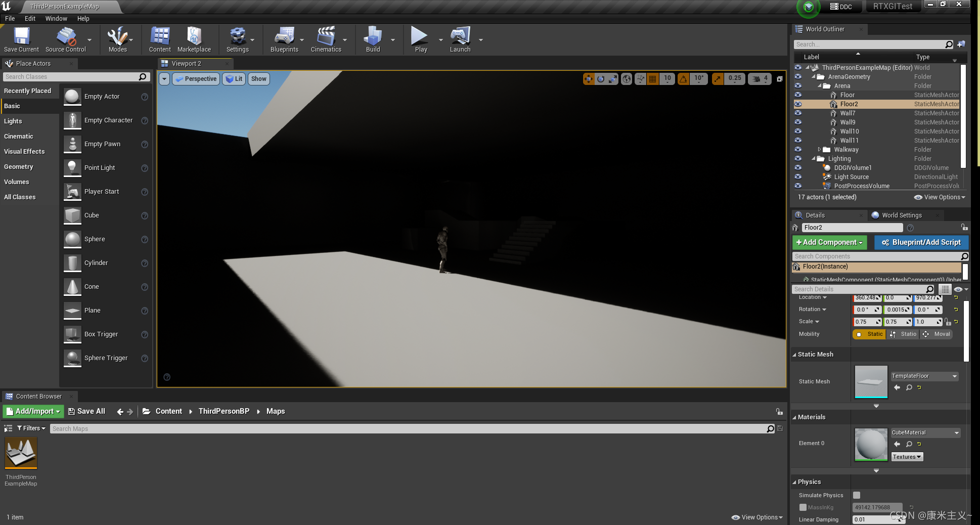Select the rotate gizmo tool in viewport

(x=601, y=79)
